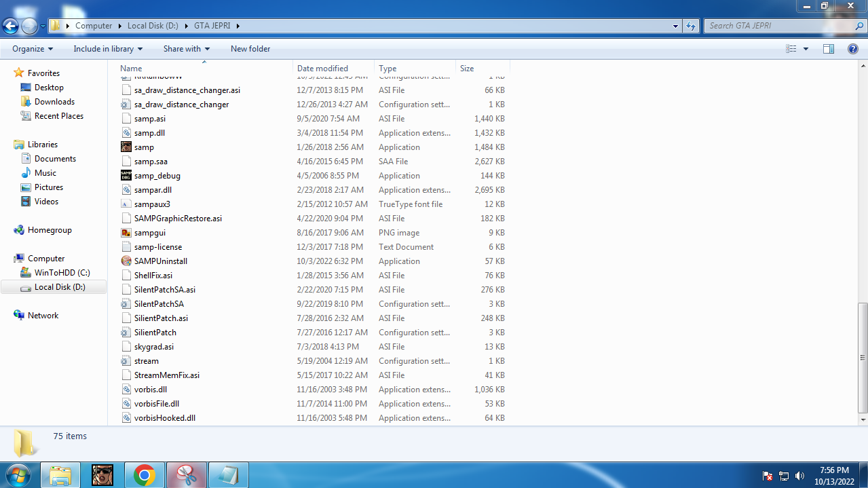Select the samp.saa file

[151, 162]
